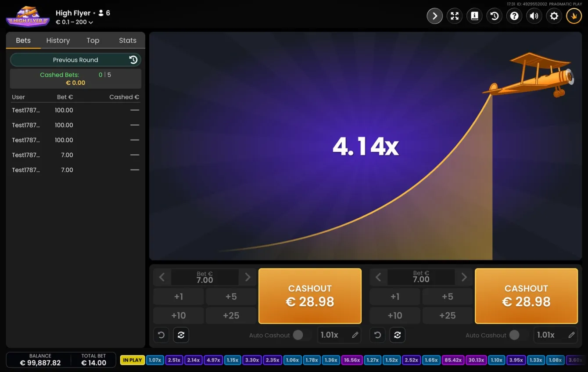Click the orange flame icon in header
The width and height of the screenshot is (588, 372).
coord(574,16)
